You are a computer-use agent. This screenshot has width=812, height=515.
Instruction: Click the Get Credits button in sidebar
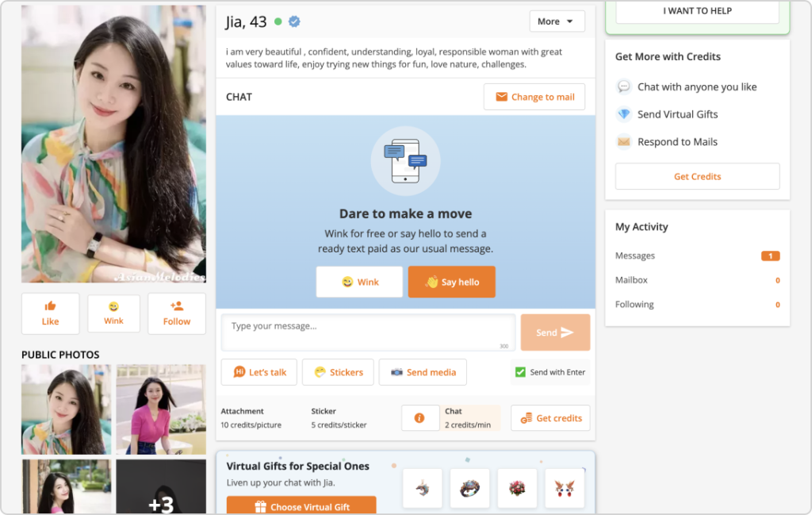pyautogui.click(x=697, y=176)
